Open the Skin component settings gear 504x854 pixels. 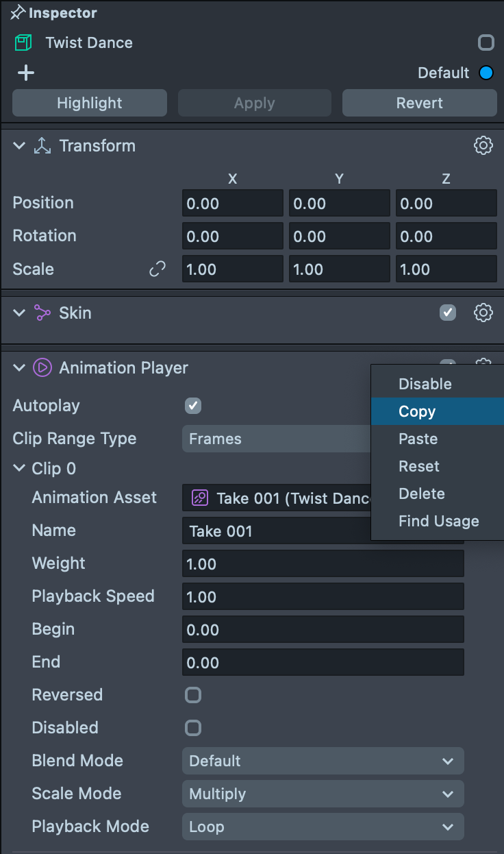[x=483, y=313]
